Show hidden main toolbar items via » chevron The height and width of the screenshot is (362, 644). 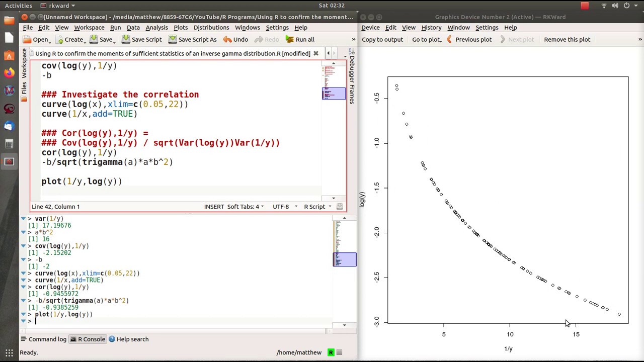[x=353, y=39]
